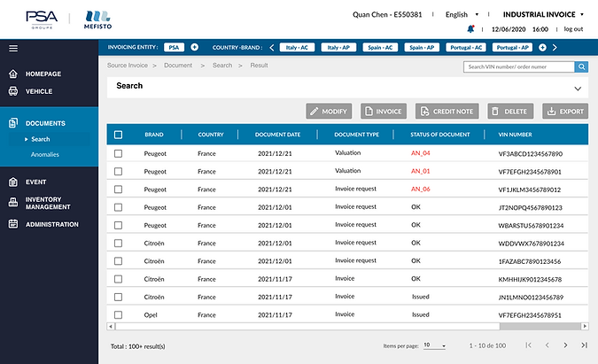598x364 pixels.
Task: Select row with VIN JN1LMNO0123456789
Action: (118, 297)
